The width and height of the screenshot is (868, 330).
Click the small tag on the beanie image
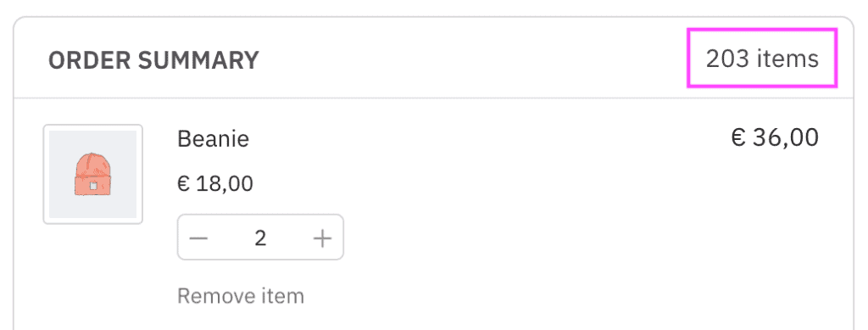click(93, 186)
